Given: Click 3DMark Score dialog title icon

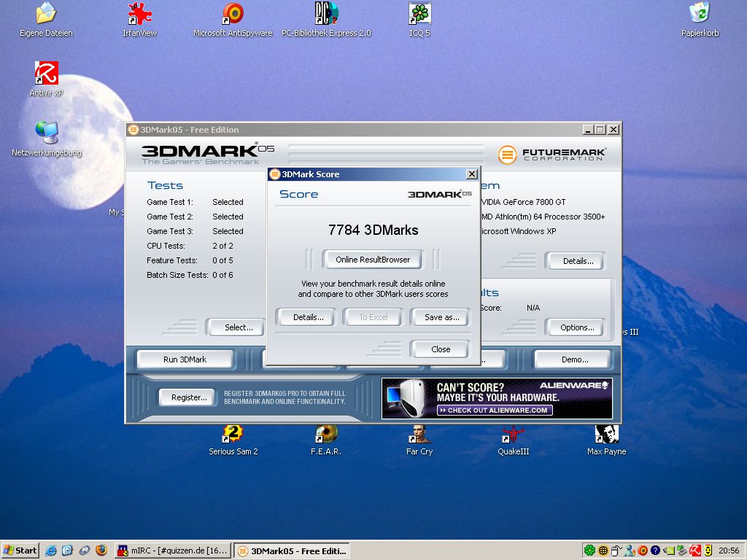Looking at the screenshot, I should click(x=275, y=174).
